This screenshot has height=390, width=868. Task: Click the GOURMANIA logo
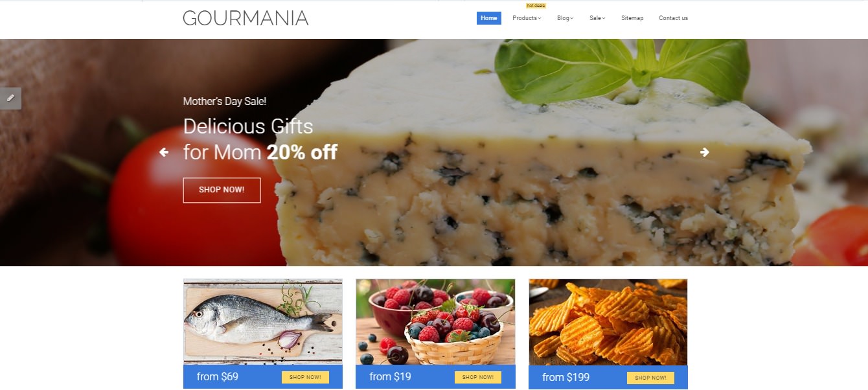click(x=246, y=18)
